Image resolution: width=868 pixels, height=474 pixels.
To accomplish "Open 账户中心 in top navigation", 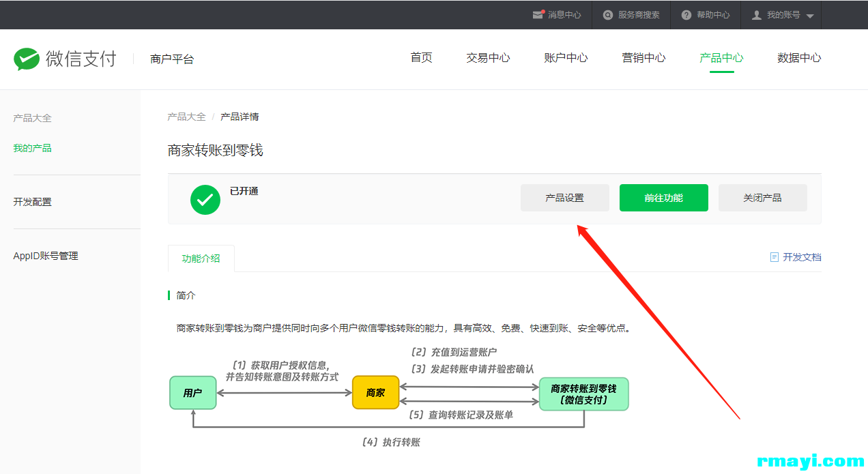I will coord(566,58).
